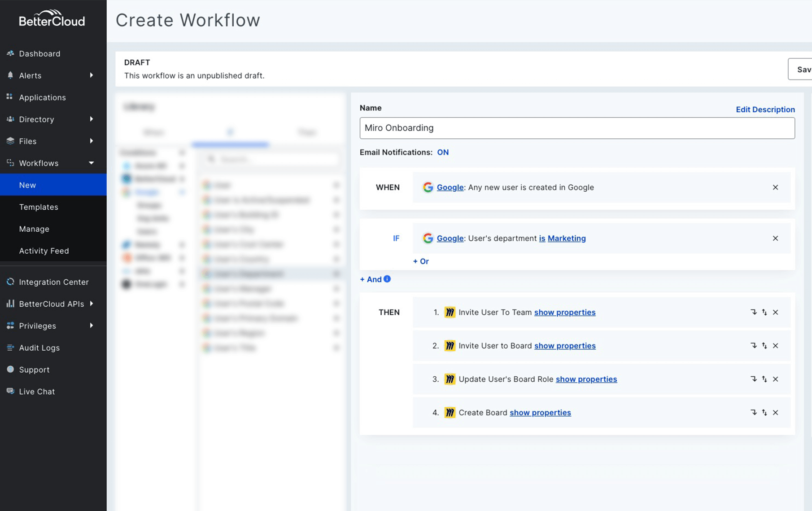Viewport: 812px width, 511px height.
Task: Click reorder arrows on Invite User To Team
Action: click(764, 312)
